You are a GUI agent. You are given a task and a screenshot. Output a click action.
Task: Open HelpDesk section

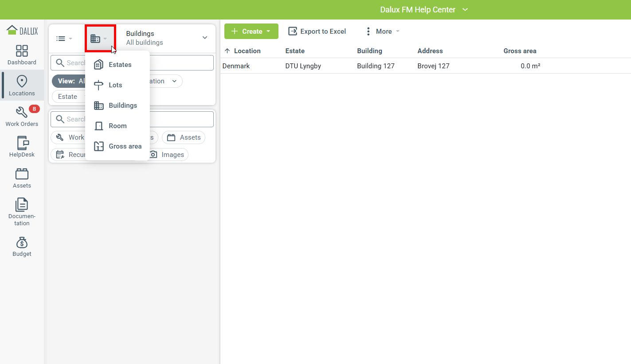[x=22, y=147]
